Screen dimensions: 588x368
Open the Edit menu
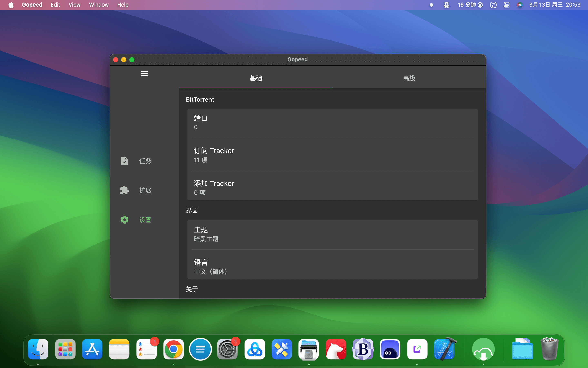tap(55, 5)
